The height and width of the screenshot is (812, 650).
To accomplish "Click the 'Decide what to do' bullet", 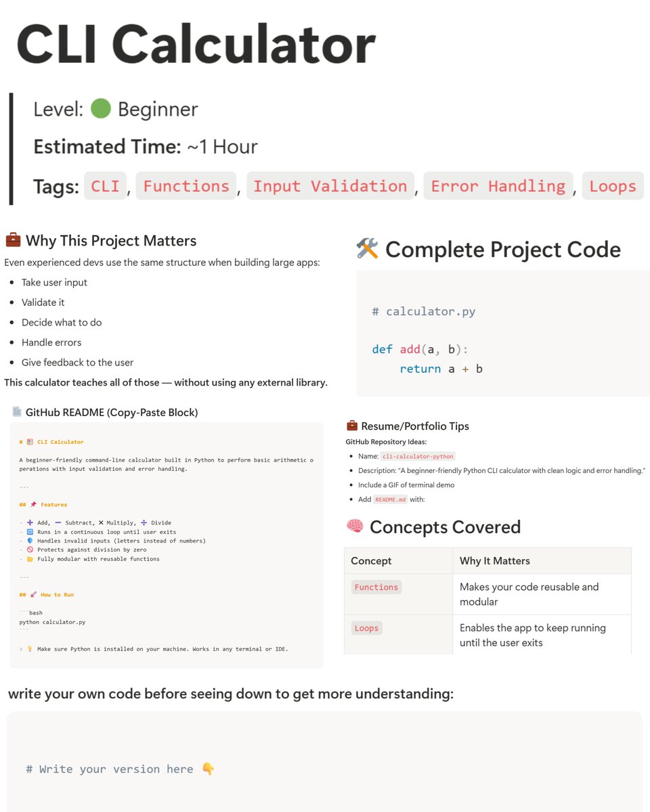I will [x=62, y=322].
